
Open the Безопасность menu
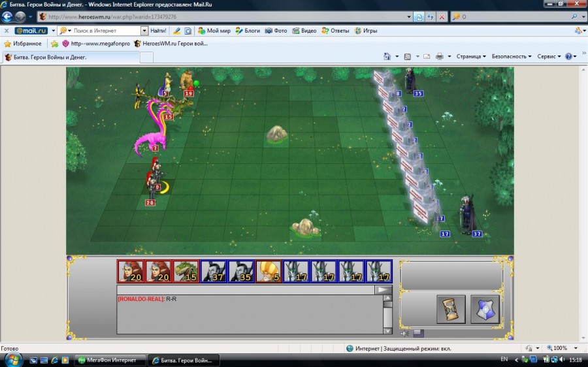(x=512, y=57)
